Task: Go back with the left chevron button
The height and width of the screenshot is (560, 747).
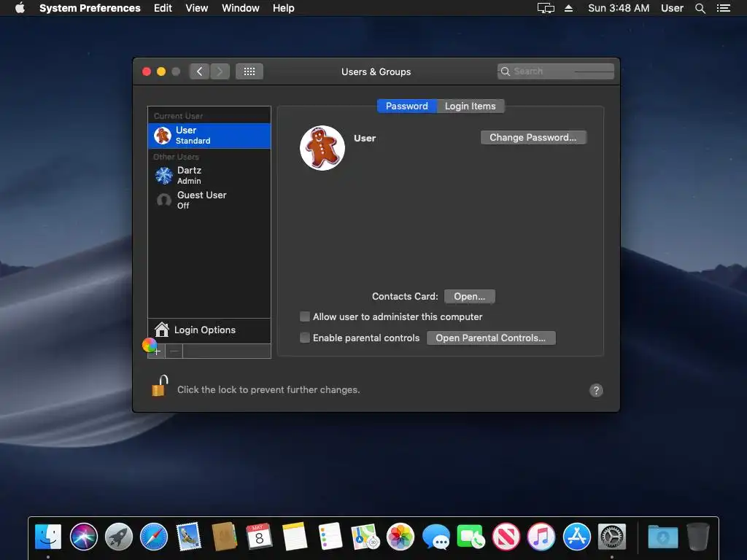Action: point(200,71)
